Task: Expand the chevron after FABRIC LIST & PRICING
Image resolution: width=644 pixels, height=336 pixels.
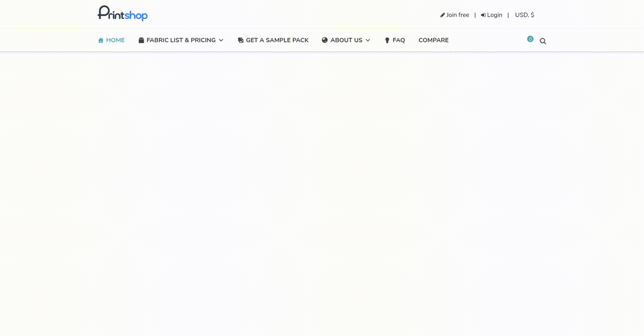Action: [x=221, y=40]
